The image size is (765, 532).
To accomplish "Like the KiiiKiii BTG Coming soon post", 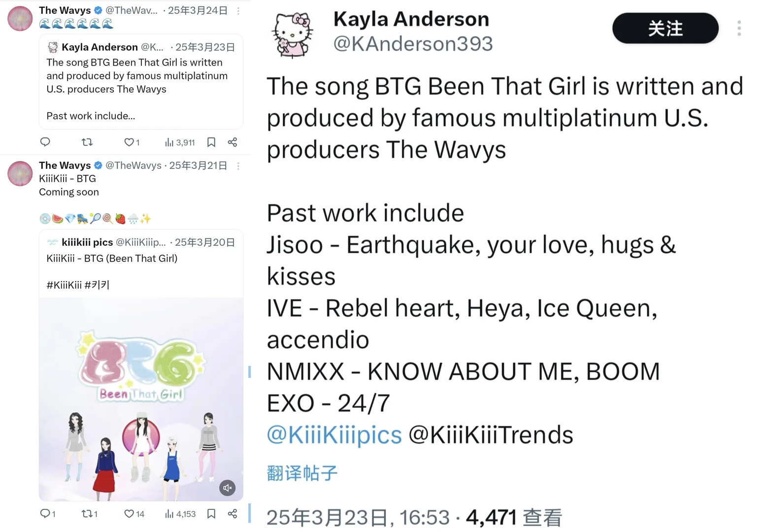I will (134, 514).
